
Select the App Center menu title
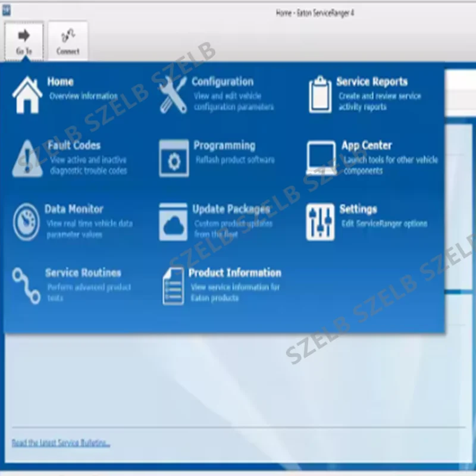point(367,146)
